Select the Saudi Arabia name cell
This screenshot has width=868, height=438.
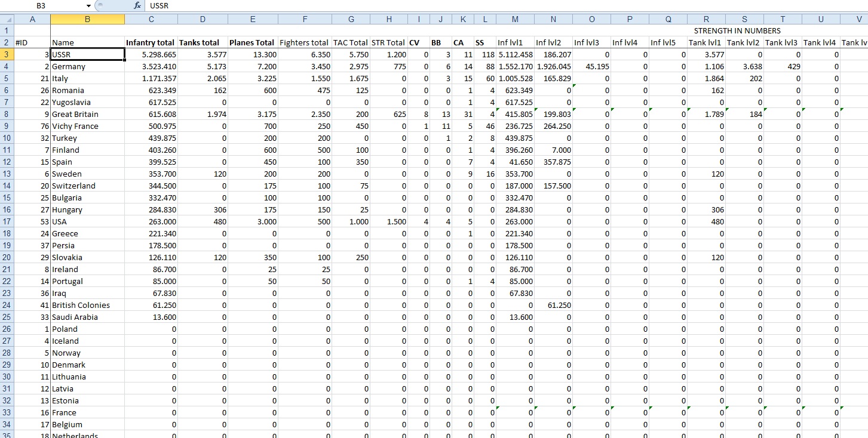click(88, 317)
